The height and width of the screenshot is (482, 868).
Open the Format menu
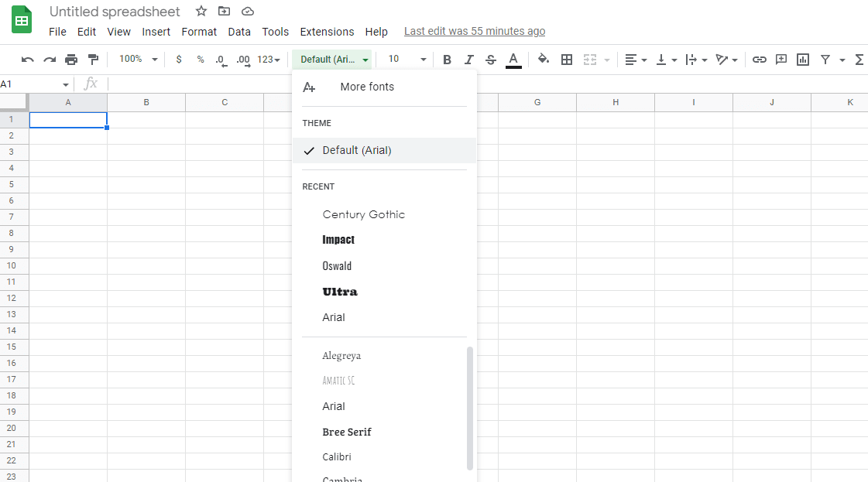199,32
